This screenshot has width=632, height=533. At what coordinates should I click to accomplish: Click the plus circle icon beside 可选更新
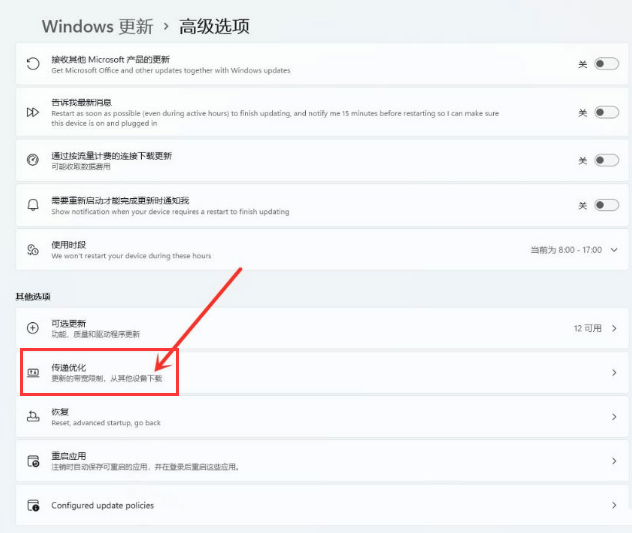click(x=33, y=327)
